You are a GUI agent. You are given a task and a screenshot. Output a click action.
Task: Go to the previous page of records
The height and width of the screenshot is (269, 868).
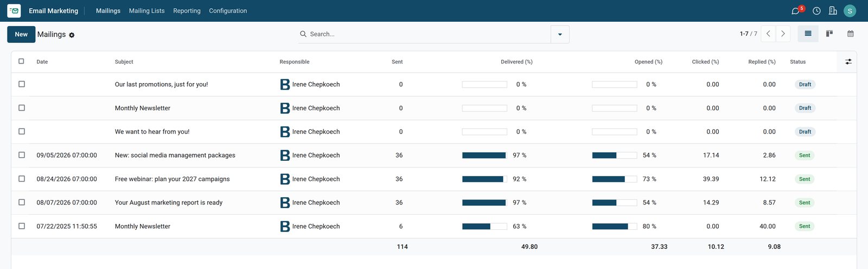click(768, 34)
